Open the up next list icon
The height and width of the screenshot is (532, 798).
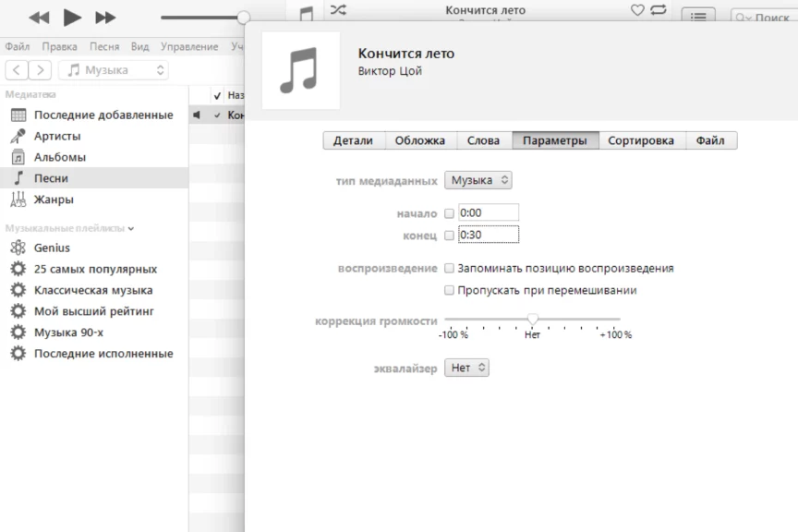[698, 17]
